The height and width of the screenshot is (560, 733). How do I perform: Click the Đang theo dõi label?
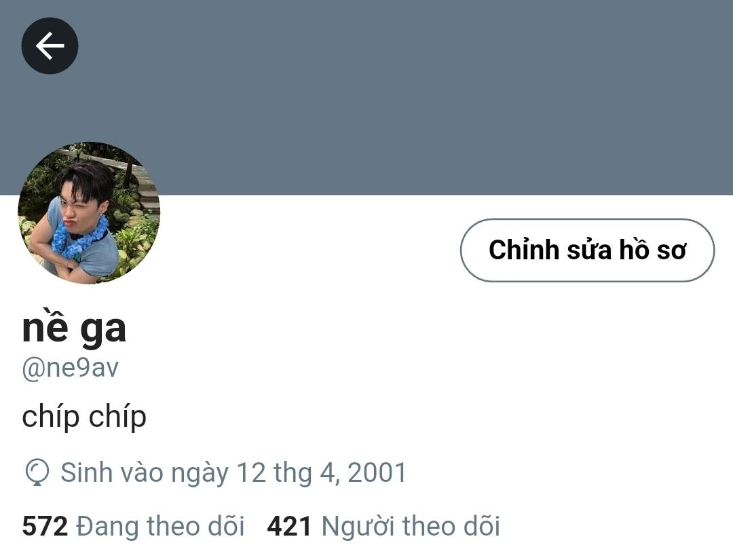tap(160, 526)
